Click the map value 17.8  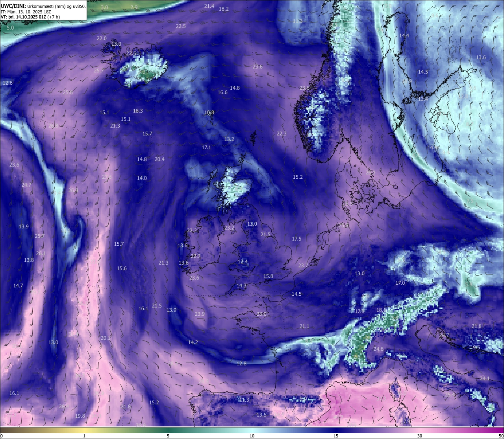pos(359,311)
